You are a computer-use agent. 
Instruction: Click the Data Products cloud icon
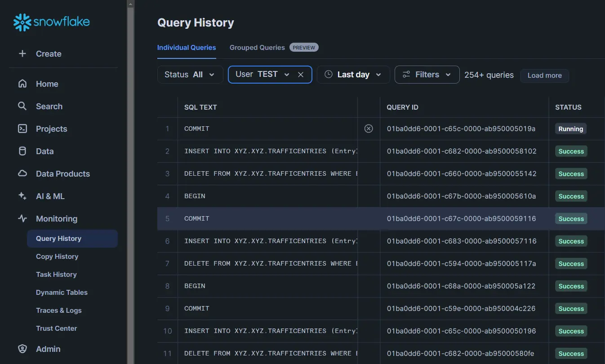22,173
